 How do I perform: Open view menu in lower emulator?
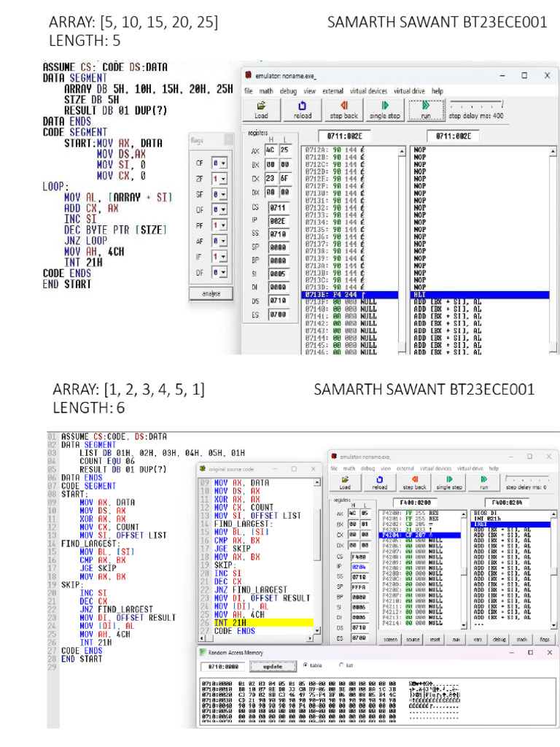click(x=386, y=468)
